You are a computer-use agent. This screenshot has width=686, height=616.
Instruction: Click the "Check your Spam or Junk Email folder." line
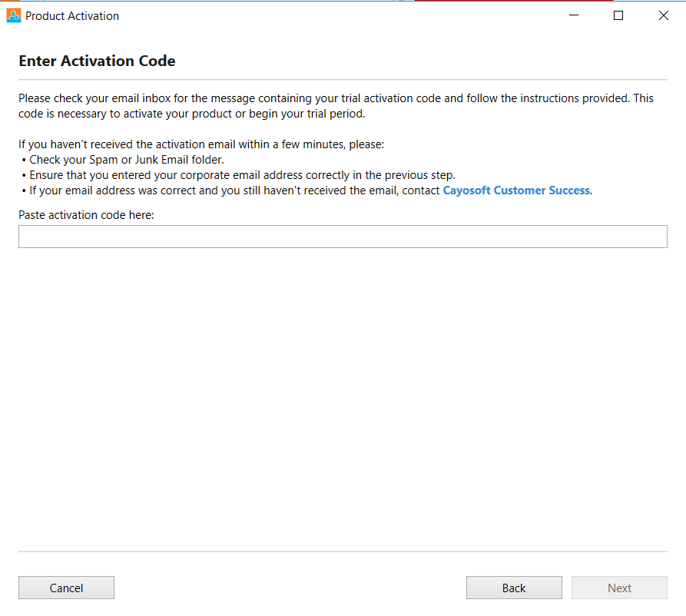123,160
